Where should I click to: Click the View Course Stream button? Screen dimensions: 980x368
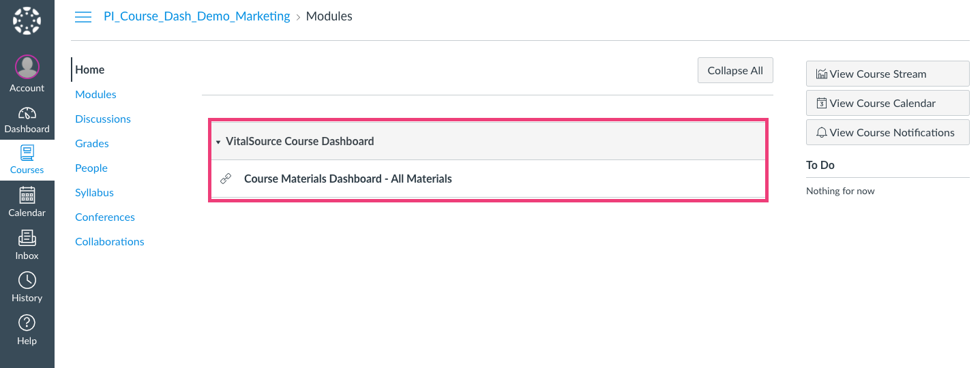pos(887,74)
